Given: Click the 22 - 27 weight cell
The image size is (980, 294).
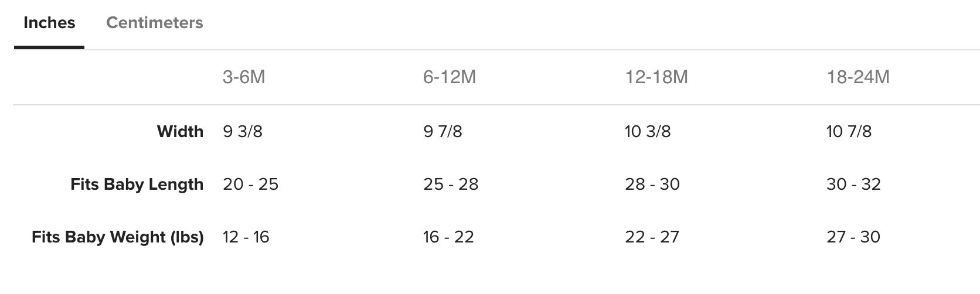Looking at the screenshot, I should point(652,237).
